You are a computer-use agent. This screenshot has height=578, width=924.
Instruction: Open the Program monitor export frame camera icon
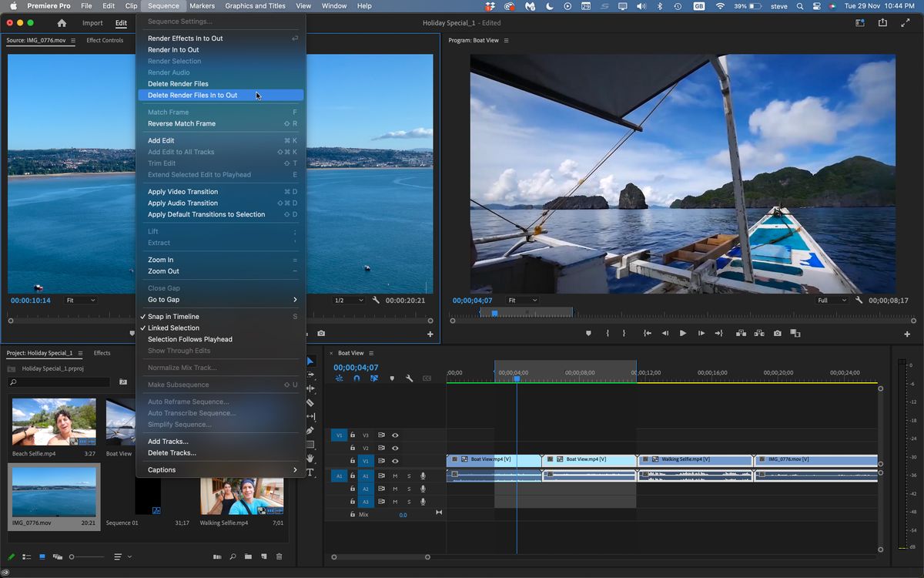tap(777, 333)
